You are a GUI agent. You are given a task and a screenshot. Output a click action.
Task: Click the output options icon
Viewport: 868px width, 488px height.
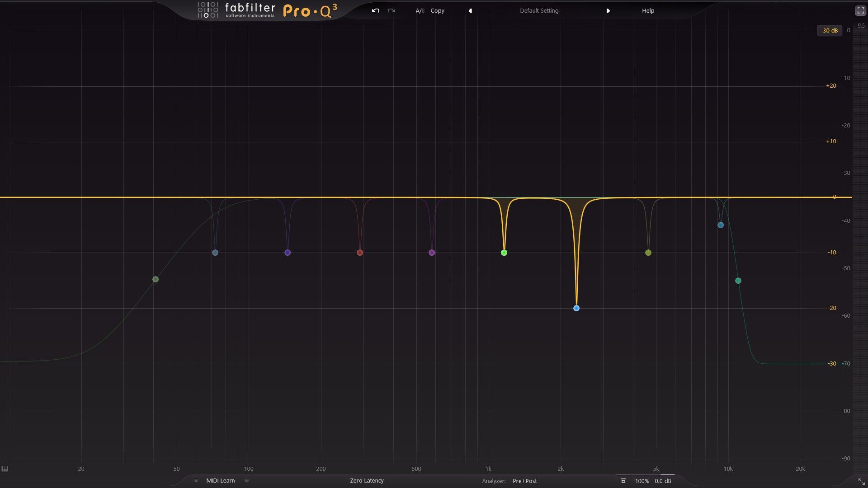pyautogui.click(x=623, y=481)
